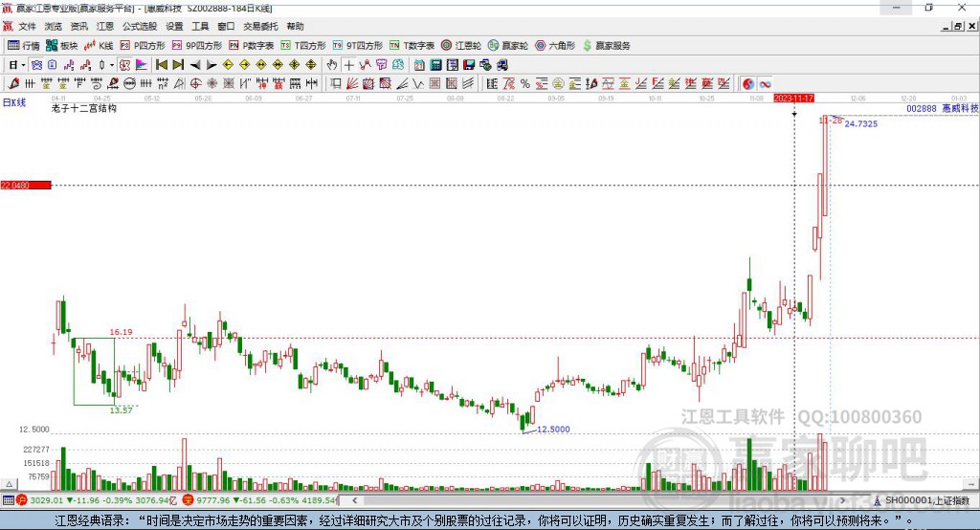Click the colorful flag triangle icon
This screenshot has height=530, width=980.
coord(142,65)
